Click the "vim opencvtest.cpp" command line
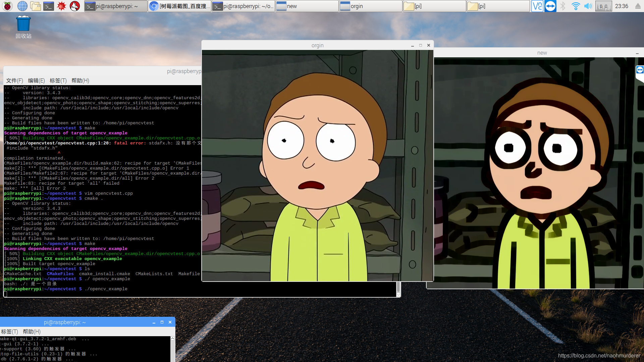This screenshot has height=362, width=644. (109, 193)
